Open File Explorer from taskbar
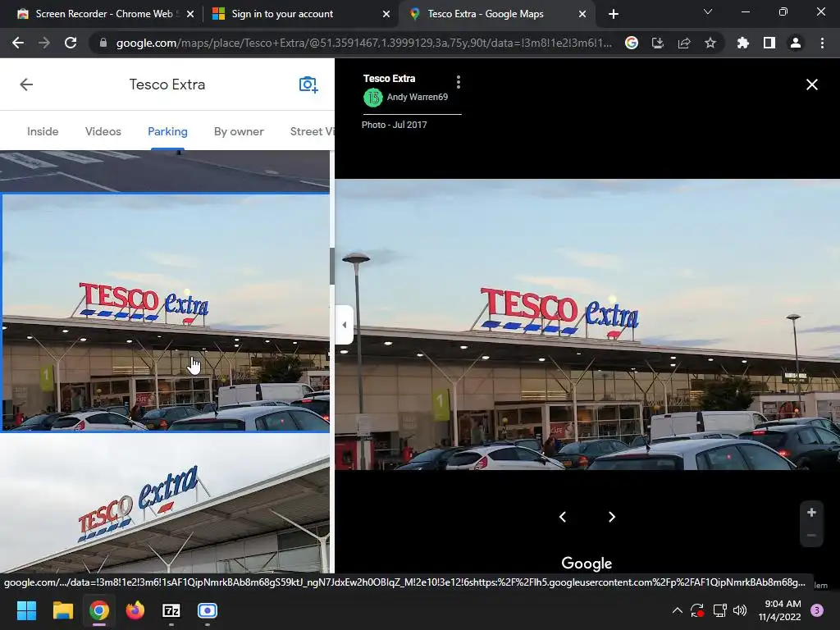Viewport: 840px width, 630px height. (62, 610)
